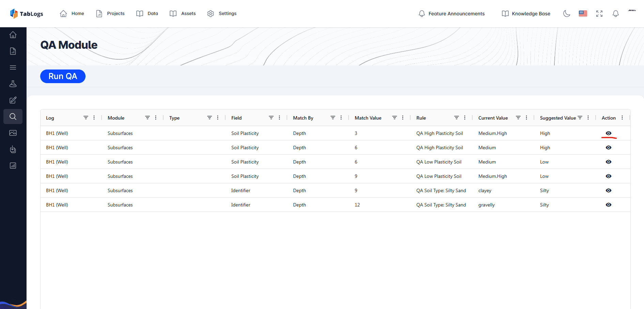The image size is (644, 309).
Task: Open the edit pencil icon in the sidebar
Action: click(x=13, y=100)
